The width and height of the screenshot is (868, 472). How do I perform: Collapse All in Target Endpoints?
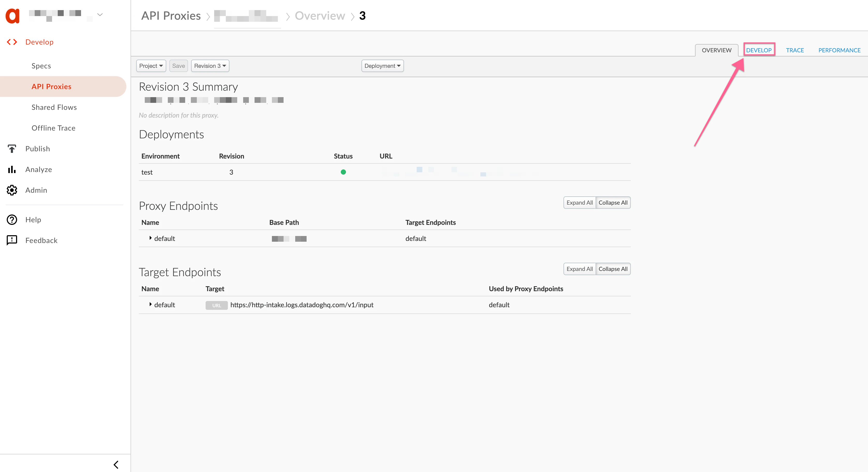(613, 269)
